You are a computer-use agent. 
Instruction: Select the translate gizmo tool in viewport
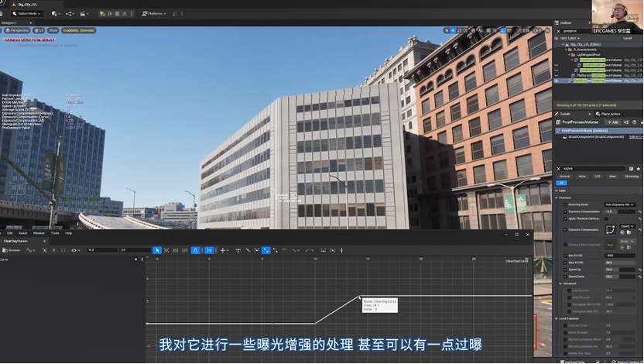coord(453,30)
